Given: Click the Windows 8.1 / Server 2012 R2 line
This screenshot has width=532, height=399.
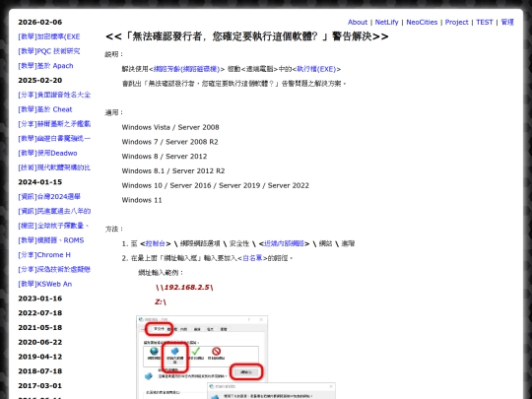Looking at the screenshot, I should [173, 171].
